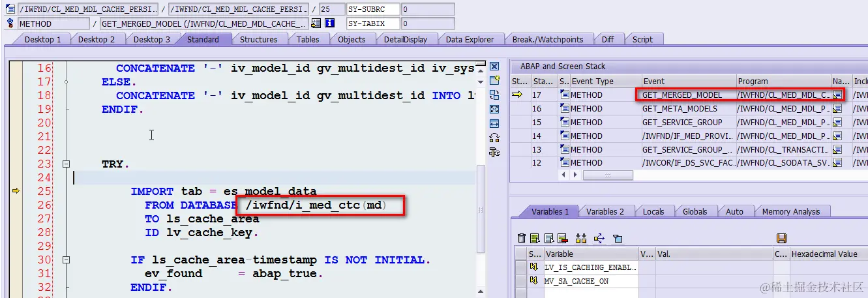Click the navigate icon for stack level 12

837,163
